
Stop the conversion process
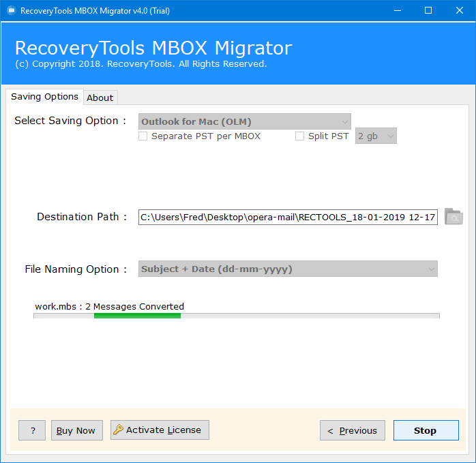tap(426, 430)
